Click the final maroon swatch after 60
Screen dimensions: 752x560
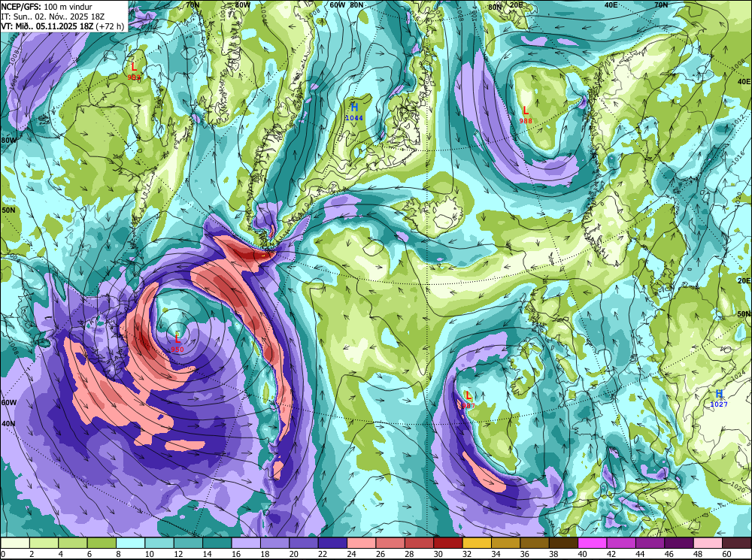(x=736, y=543)
